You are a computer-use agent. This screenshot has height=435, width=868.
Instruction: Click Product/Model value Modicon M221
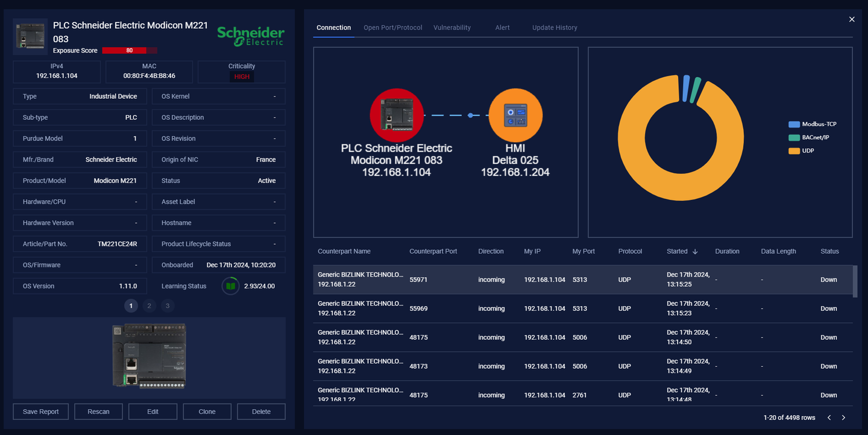point(115,181)
